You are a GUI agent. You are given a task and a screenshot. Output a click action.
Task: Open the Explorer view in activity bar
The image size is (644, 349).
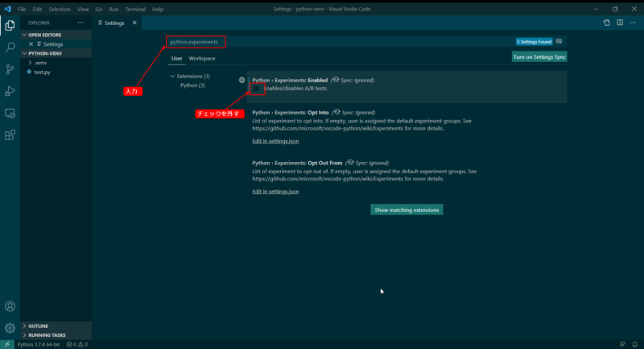[x=10, y=26]
